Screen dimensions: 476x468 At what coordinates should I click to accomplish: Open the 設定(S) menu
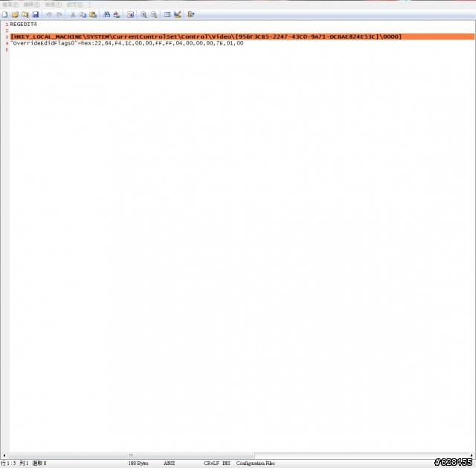[x=74, y=4]
